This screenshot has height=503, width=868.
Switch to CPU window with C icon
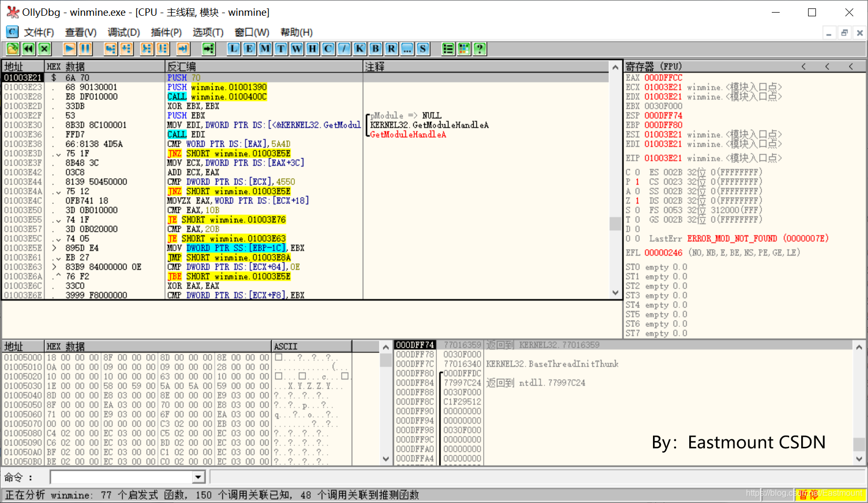(x=328, y=49)
